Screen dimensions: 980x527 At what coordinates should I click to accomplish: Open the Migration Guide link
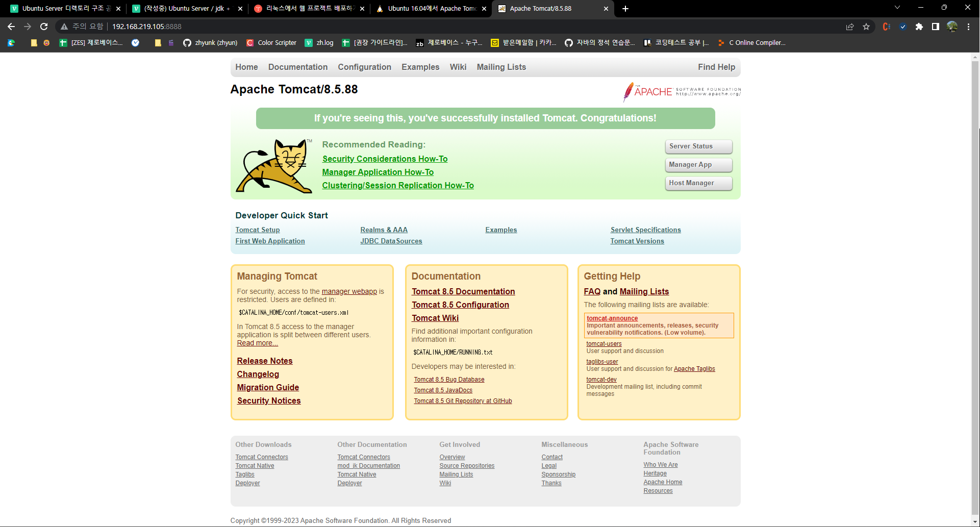coord(268,388)
